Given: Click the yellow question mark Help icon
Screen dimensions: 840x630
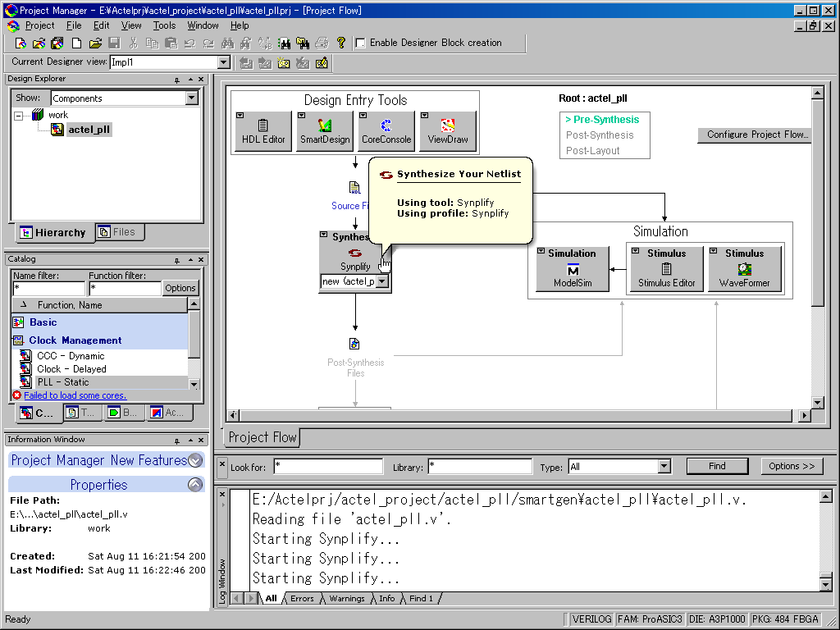Looking at the screenshot, I should 340,43.
